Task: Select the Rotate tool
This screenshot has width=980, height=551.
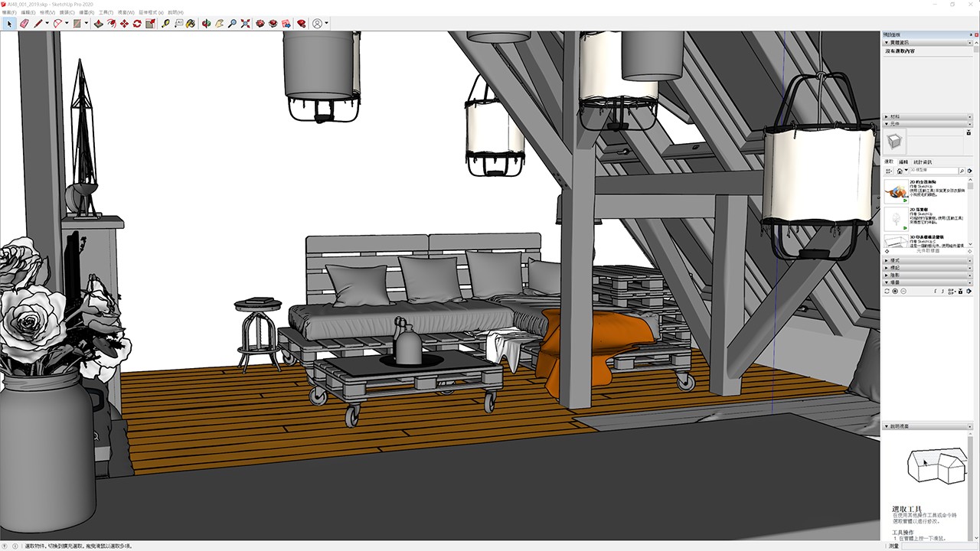Action: tap(137, 24)
